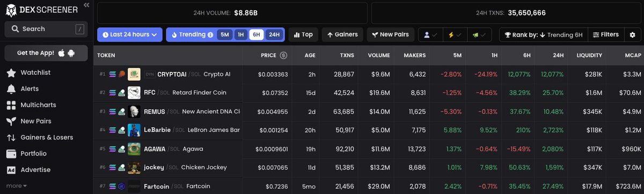Show the Trending info tooltip icon
The height and width of the screenshot is (194, 644).
pyautogui.click(x=210, y=35)
